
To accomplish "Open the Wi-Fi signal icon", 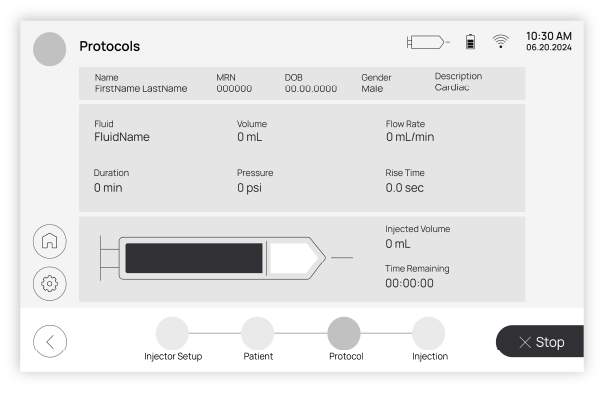I will [500, 41].
